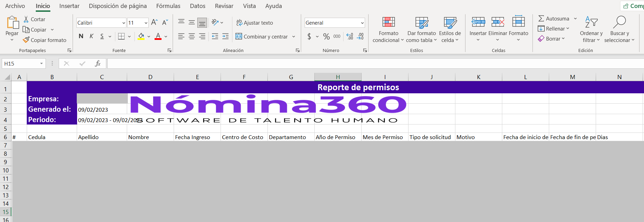The width and height of the screenshot is (644, 222).
Task: Select the Copiar formato paintbrush
Action: [x=26, y=40]
